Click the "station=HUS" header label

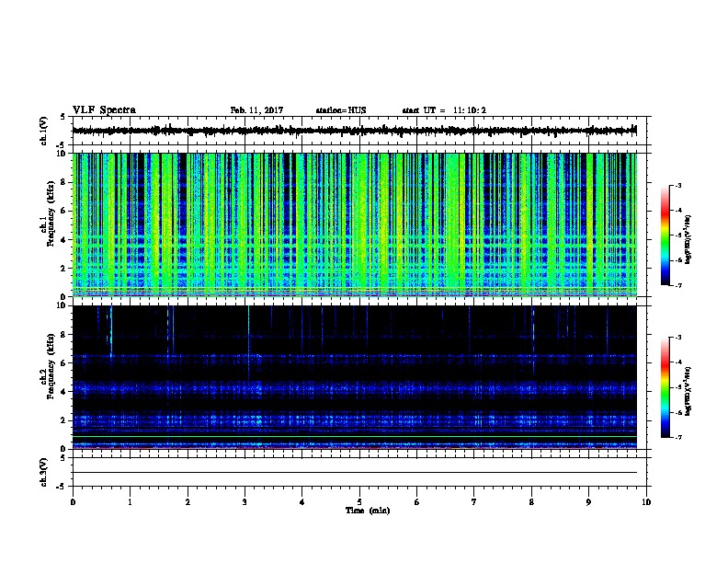(341, 110)
